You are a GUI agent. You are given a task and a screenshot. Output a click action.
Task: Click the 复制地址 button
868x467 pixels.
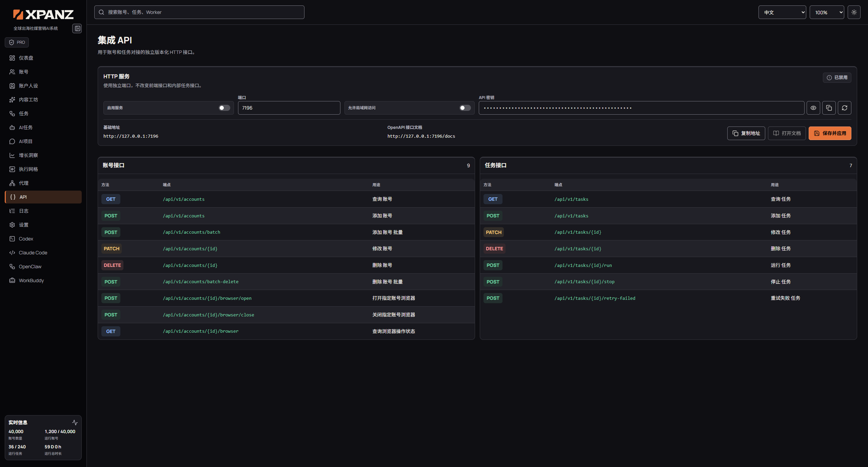[746, 133]
